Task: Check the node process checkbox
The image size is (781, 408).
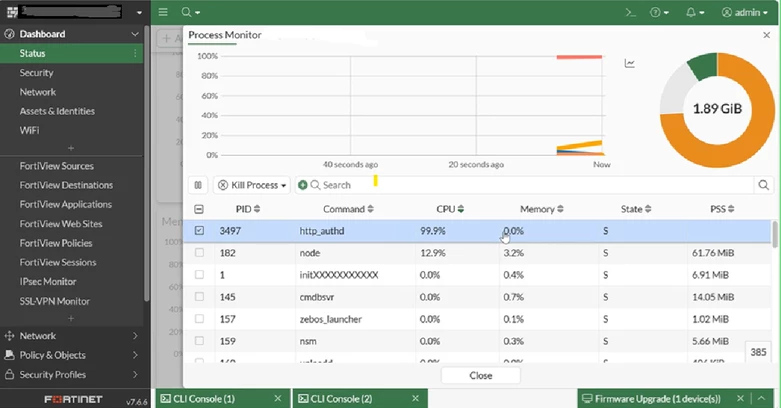Action: (x=199, y=253)
